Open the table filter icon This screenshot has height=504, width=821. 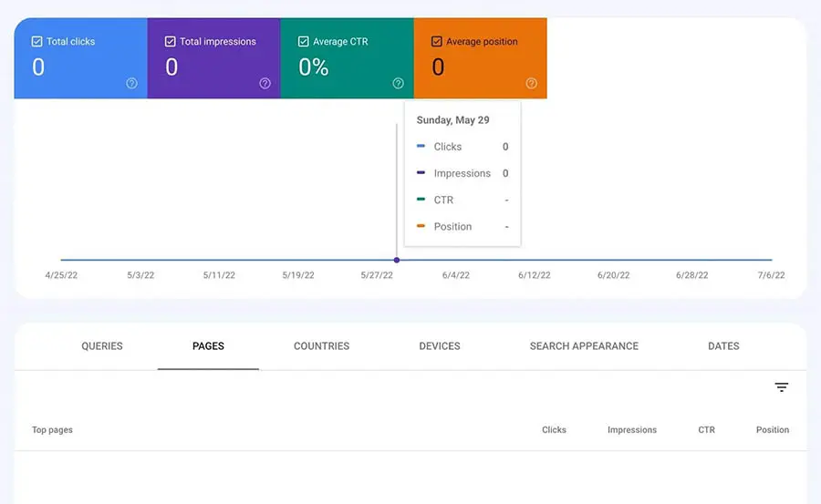coord(782,387)
